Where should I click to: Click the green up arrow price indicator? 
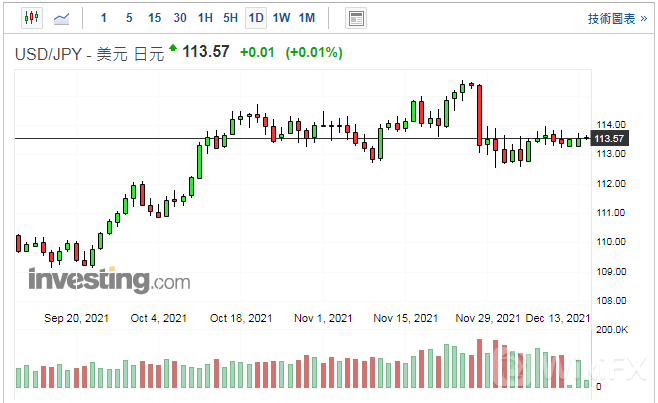click(x=173, y=48)
